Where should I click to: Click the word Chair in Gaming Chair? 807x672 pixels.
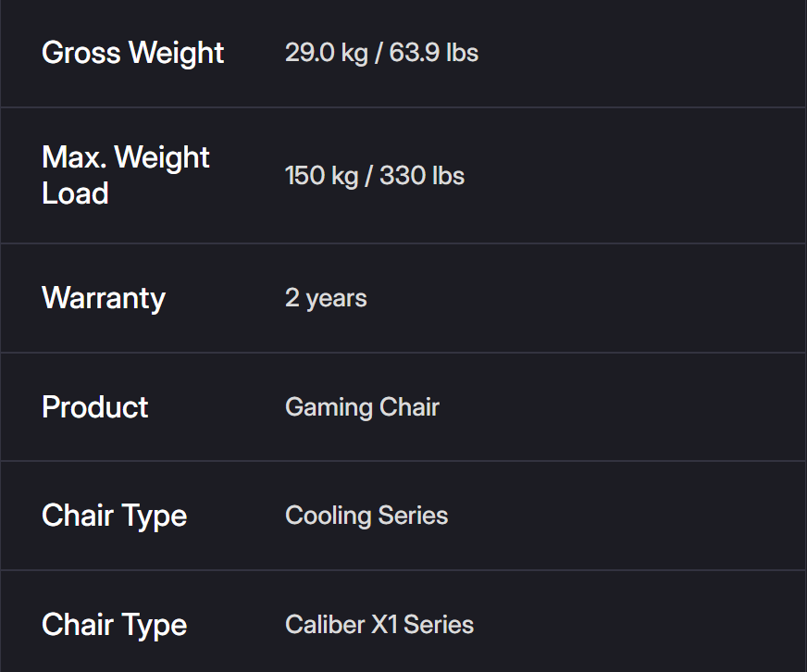pos(410,407)
